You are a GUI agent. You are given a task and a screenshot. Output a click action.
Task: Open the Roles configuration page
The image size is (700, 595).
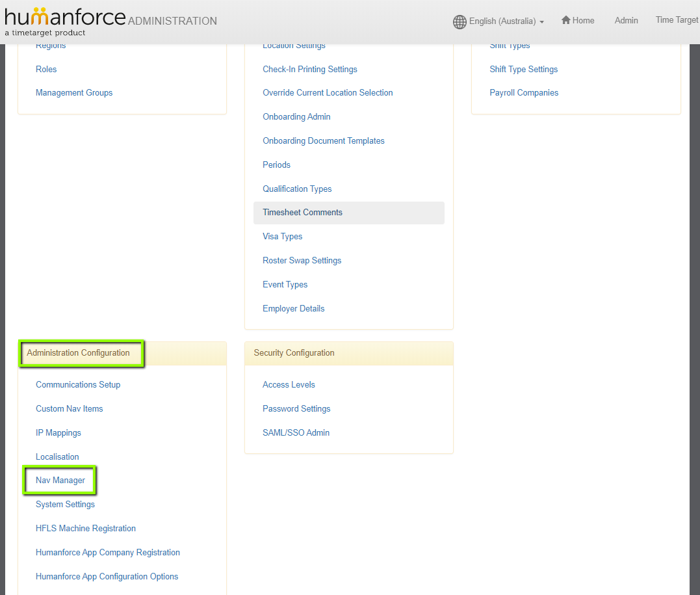pyautogui.click(x=45, y=69)
